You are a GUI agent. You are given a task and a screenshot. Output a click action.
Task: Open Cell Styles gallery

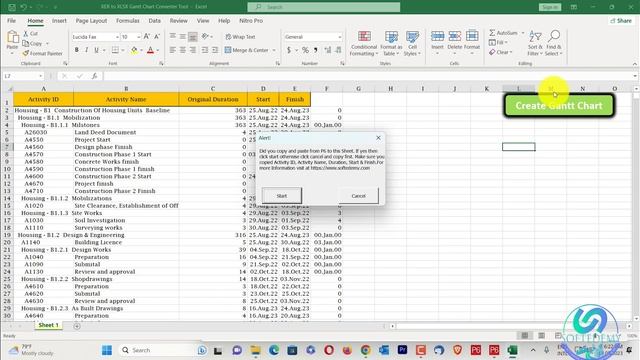pos(412,43)
